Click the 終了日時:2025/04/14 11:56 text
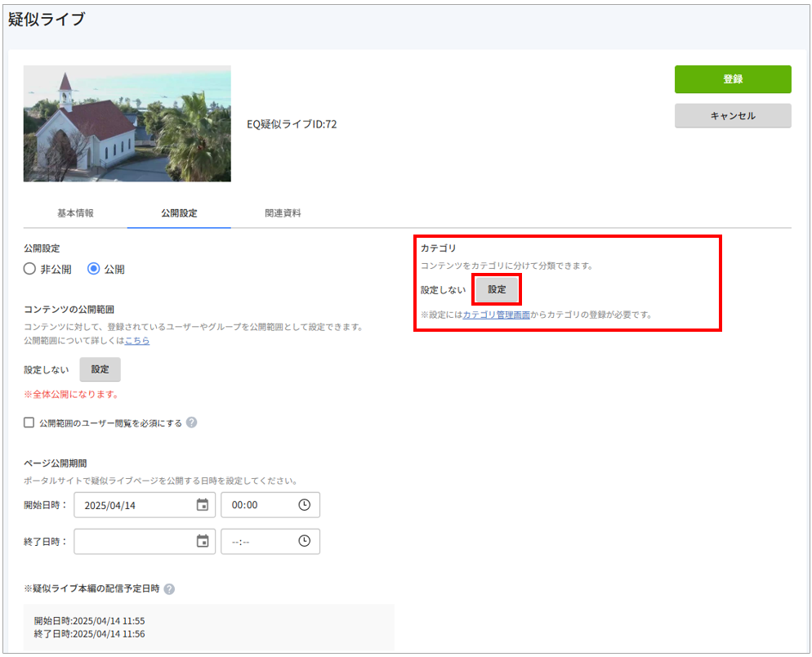812x657 pixels. tap(90, 634)
